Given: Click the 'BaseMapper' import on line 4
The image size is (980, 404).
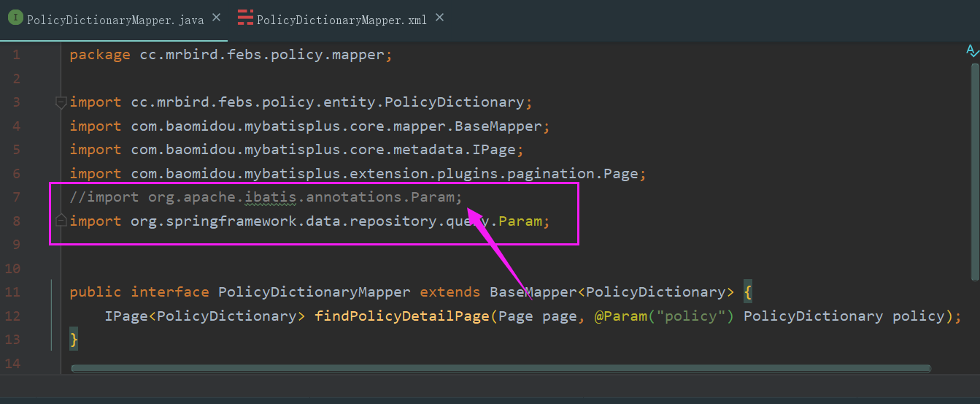Looking at the screenshot, I should tap(498, 126).
